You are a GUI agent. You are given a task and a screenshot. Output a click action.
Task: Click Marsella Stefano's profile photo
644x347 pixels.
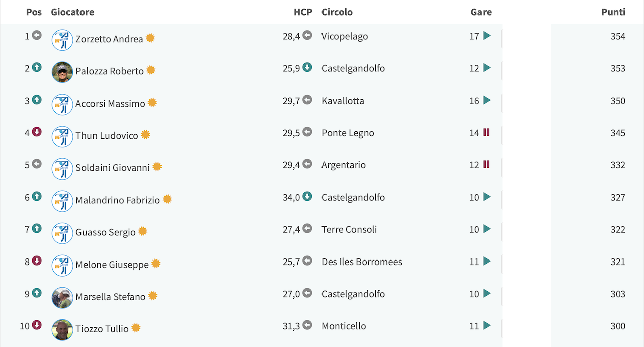pyautogui.click(x=62, y=298)
